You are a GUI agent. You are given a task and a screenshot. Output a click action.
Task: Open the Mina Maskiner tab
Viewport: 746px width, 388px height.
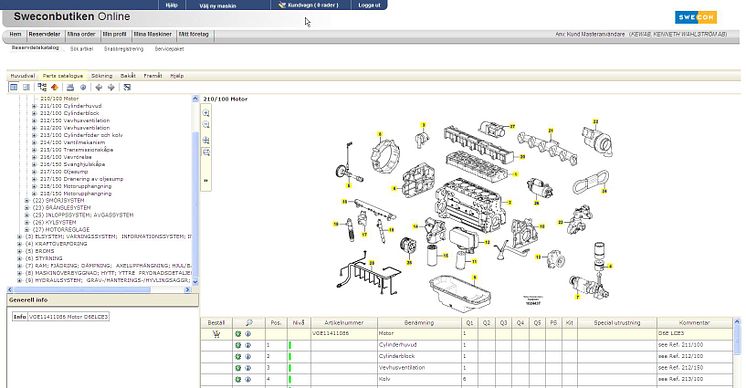153,35
